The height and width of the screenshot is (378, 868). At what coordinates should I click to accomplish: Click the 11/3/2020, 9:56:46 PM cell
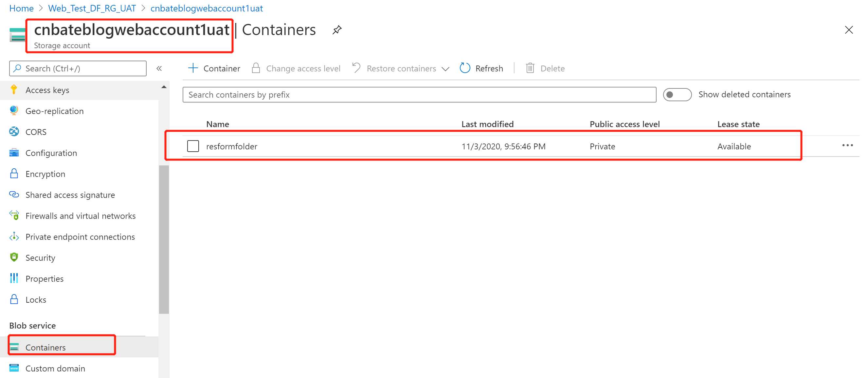click(503, 146)
